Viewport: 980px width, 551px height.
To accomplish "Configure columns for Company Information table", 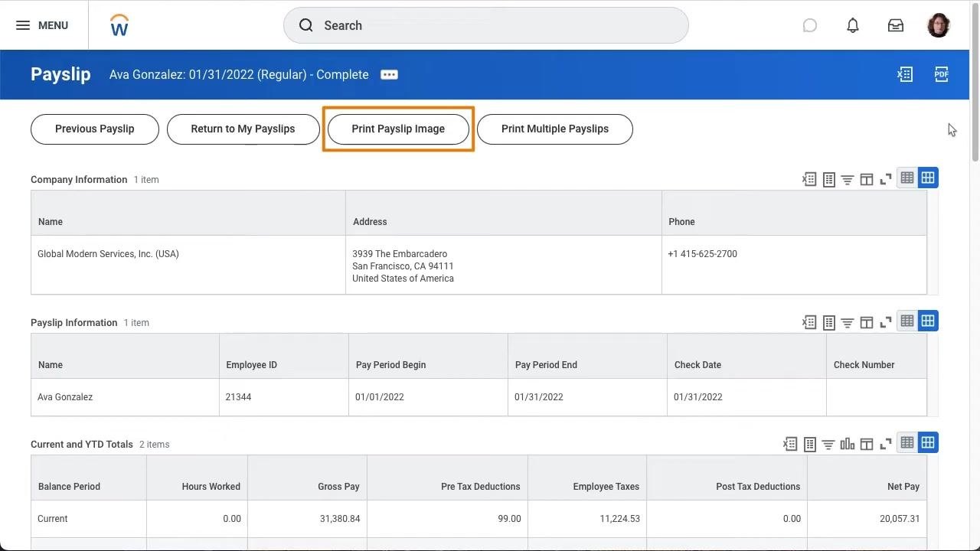I will [x=867, y=179].
